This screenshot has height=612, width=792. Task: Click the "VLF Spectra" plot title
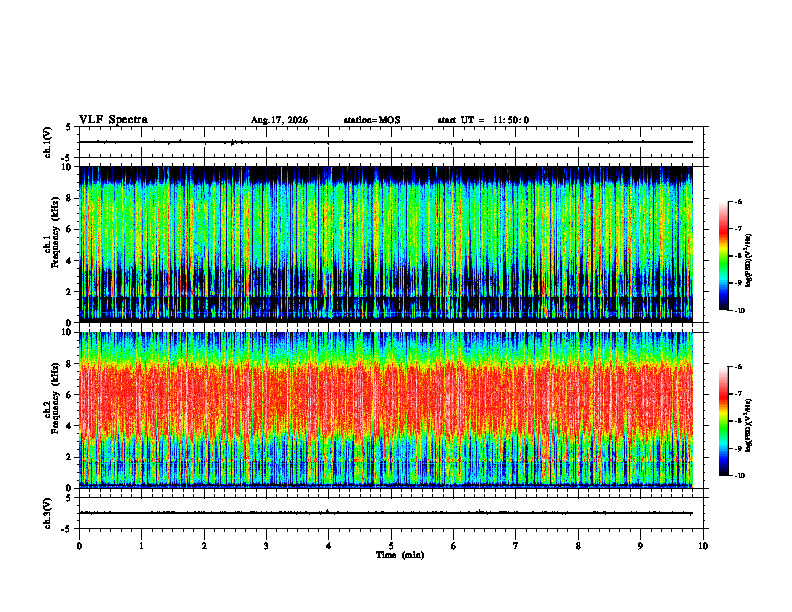click(x=113, y=120)
